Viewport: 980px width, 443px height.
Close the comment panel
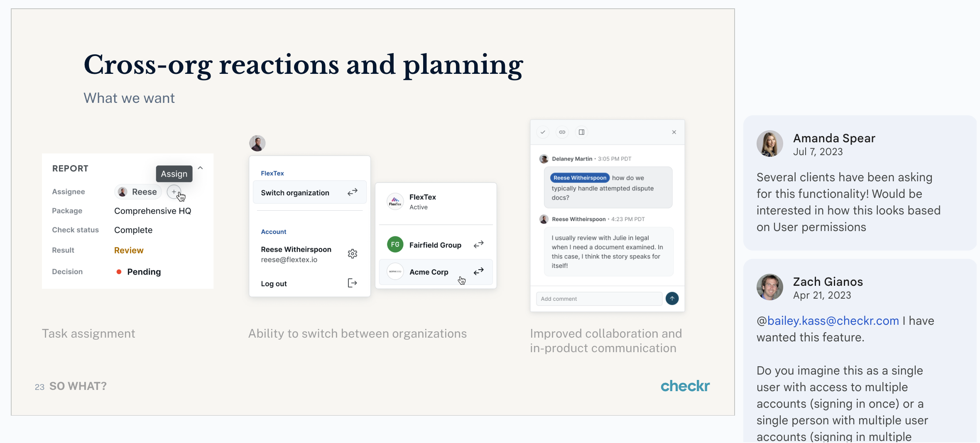[674, 132]
